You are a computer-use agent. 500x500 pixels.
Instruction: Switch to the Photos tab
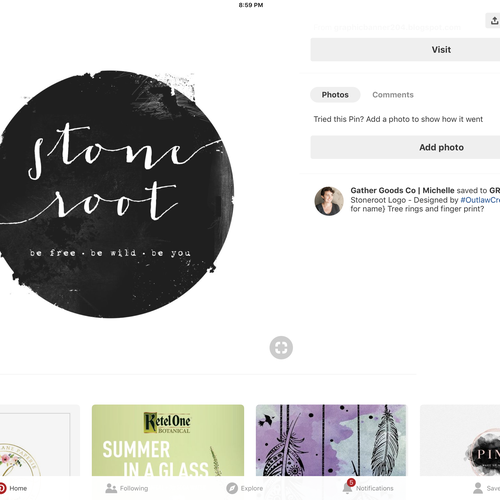point(335,95)
